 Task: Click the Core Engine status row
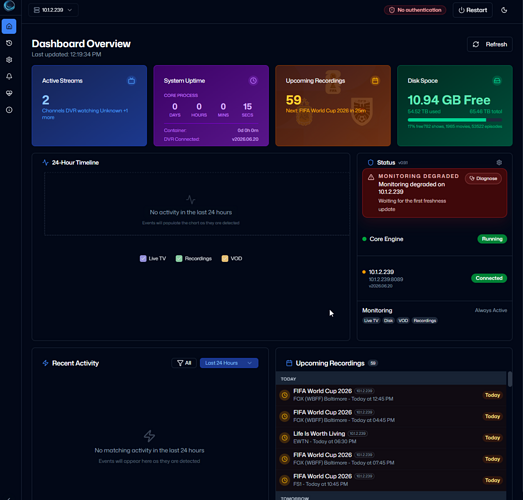[x=435, y=239]
